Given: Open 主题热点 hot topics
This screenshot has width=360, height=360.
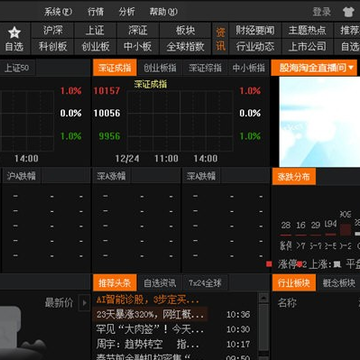Looking at the screenshot, I should (307, 31).
